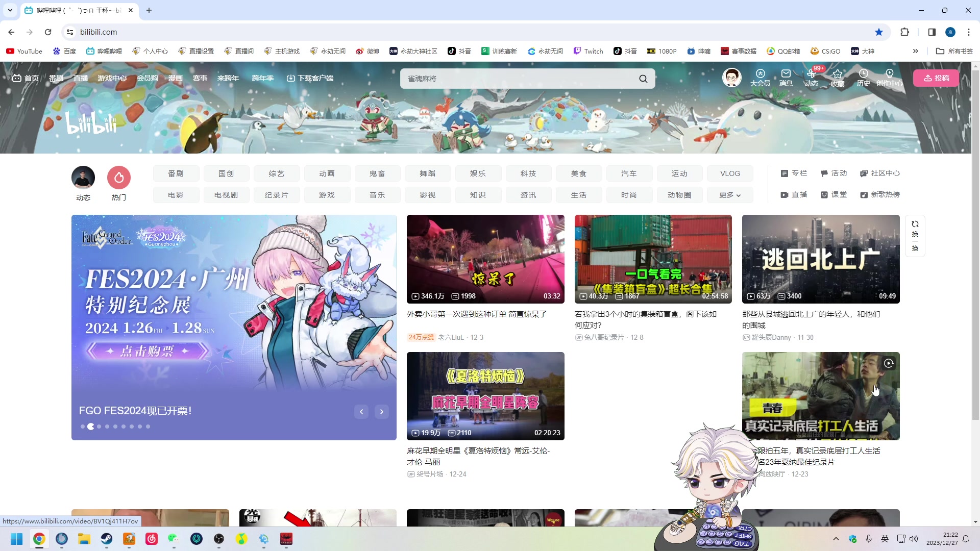Screen dimensions: 980x551
Task: Toggle Chrome side panel button
Action: tap(932, 32)
